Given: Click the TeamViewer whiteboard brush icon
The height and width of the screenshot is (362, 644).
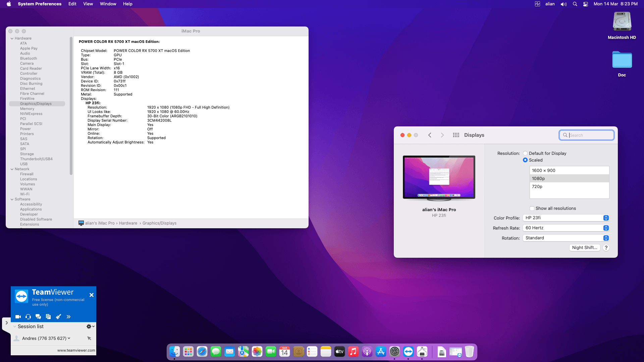Looking at the screenshot, I should 58,317.
